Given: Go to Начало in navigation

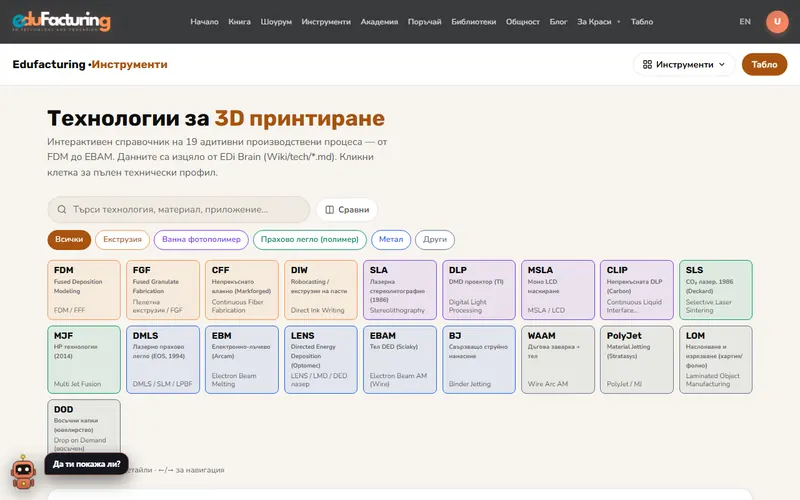Looking at the screenshot, I should (204, 22).
